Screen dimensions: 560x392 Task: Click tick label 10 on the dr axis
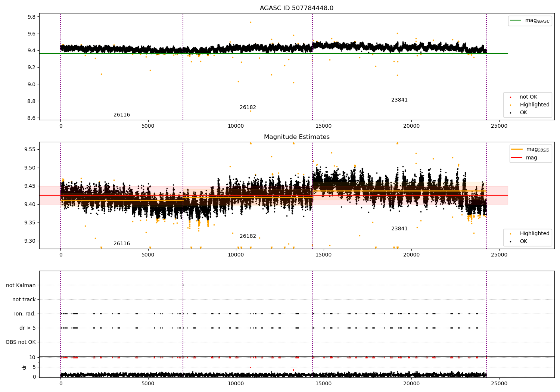[x=32, y=358]
